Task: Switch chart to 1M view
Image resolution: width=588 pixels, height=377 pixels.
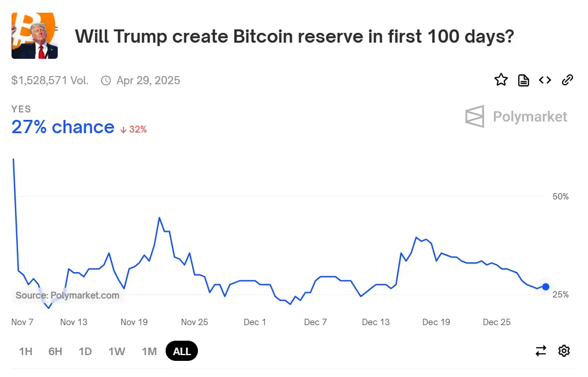Action: click(x=148, y=350)
